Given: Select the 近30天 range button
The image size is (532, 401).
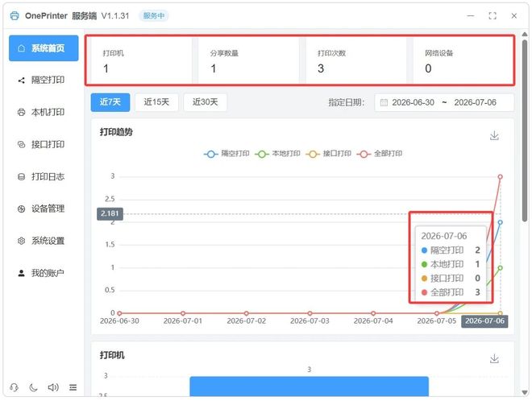Looking at the screenshot, I should pos(206,102).
